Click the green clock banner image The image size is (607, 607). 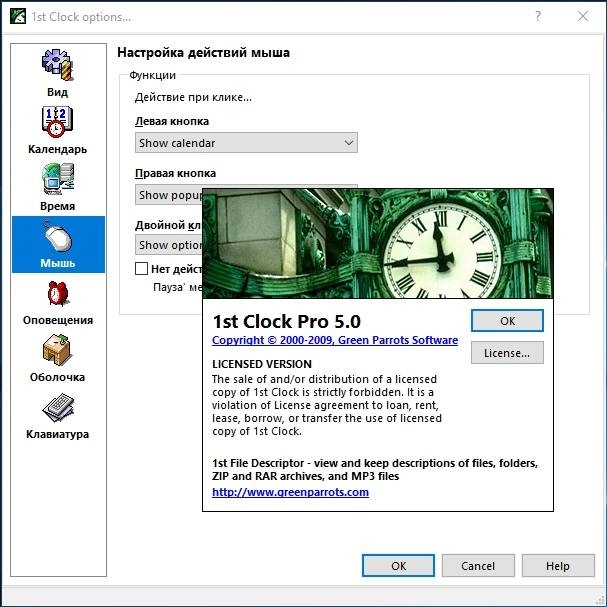pos(378,243)
